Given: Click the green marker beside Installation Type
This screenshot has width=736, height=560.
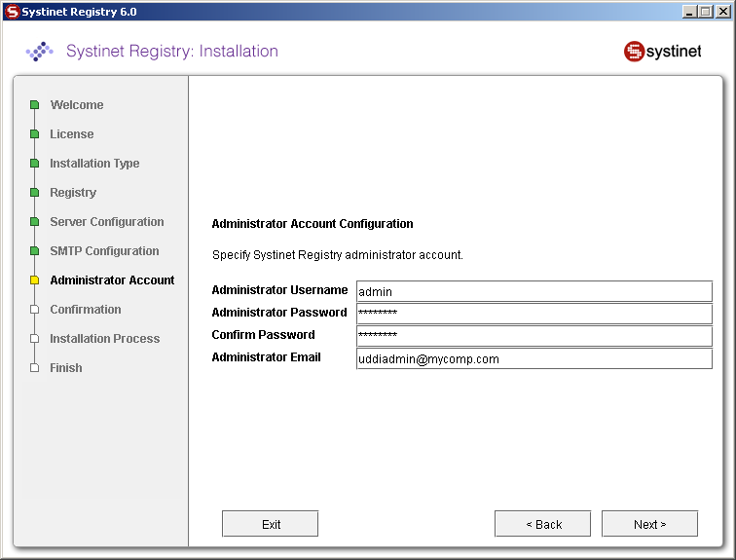Looking at the screenshot, I should [x=34, y=164].
